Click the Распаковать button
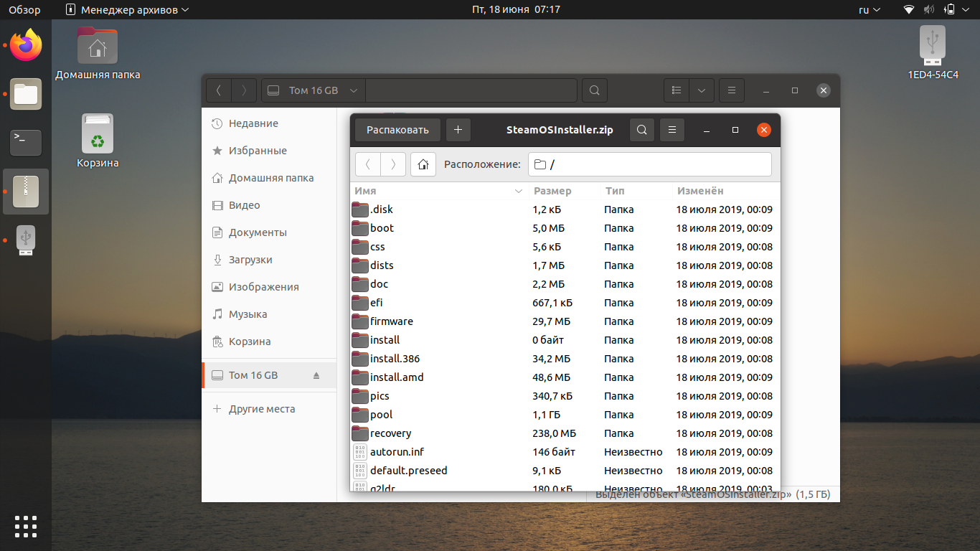Screen dimensions: 980x551 (397, 130)
